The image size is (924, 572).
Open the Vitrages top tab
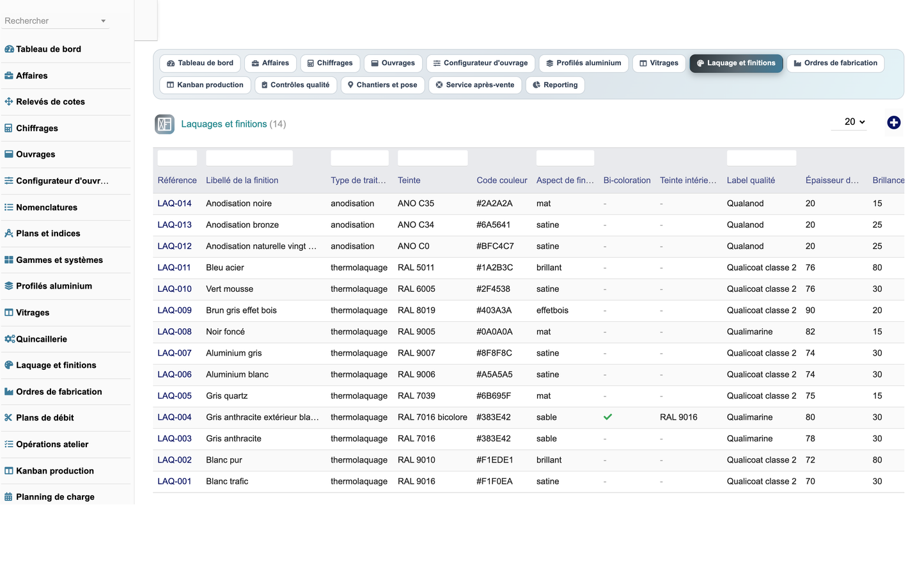click(x=659, y=63)
